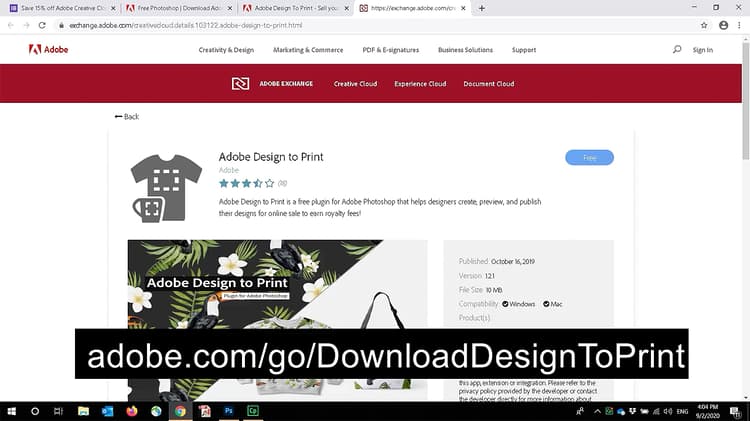Close the Free Photoshop tab
The height and width of the screenshot is (421, 750).
tap(230, 8)
